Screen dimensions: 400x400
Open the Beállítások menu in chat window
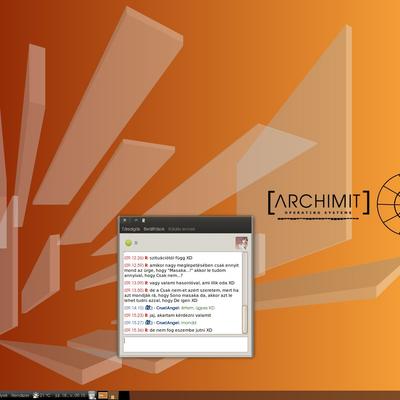pos(154,229)
